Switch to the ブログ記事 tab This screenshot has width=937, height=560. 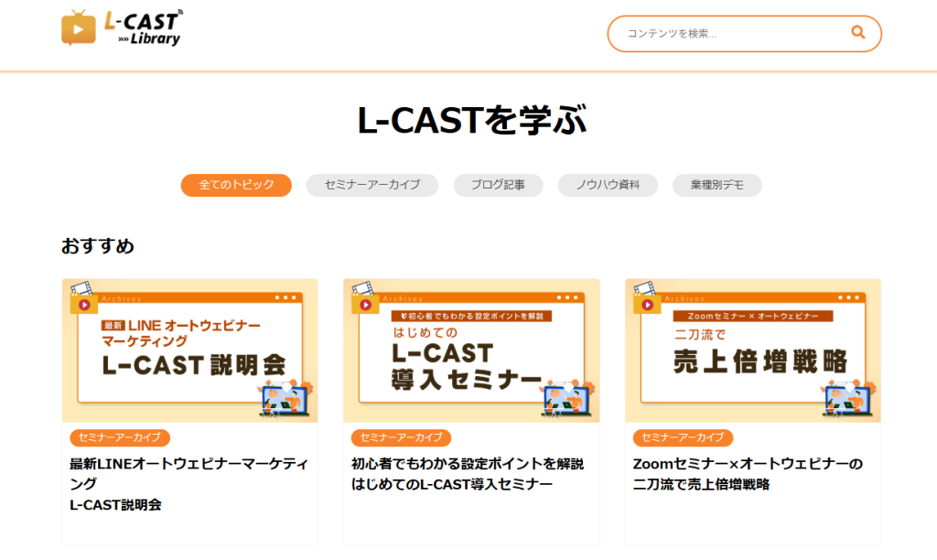click(x=498, y=185)
